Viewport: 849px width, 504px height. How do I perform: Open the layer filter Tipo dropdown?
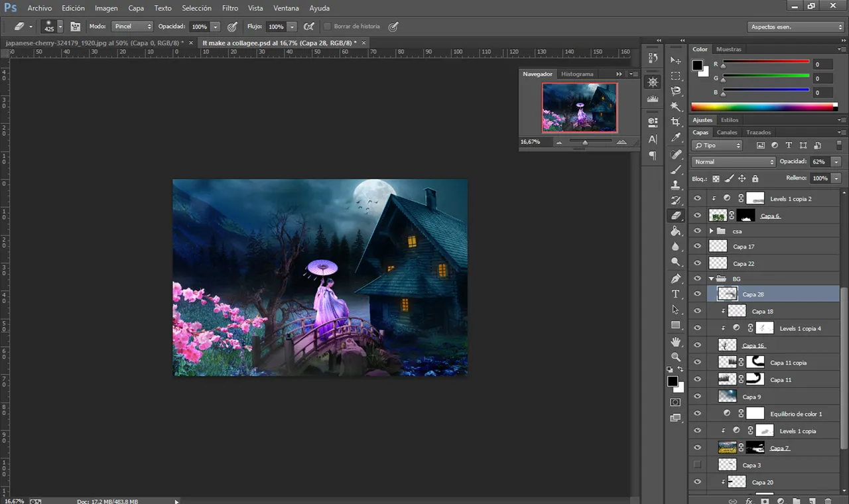point(717,145)
